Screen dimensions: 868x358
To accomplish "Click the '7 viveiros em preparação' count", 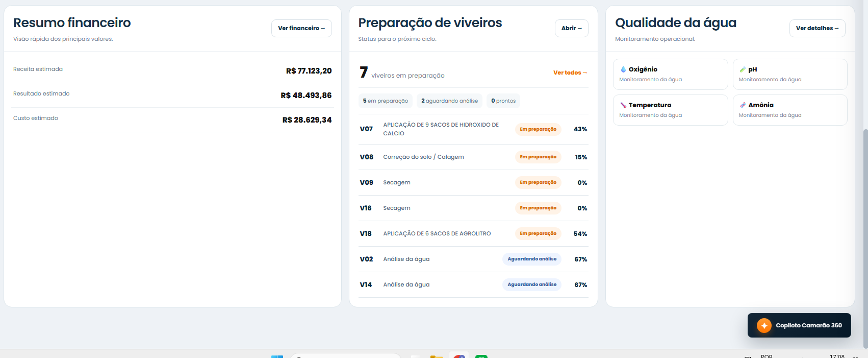I will 402,73.
